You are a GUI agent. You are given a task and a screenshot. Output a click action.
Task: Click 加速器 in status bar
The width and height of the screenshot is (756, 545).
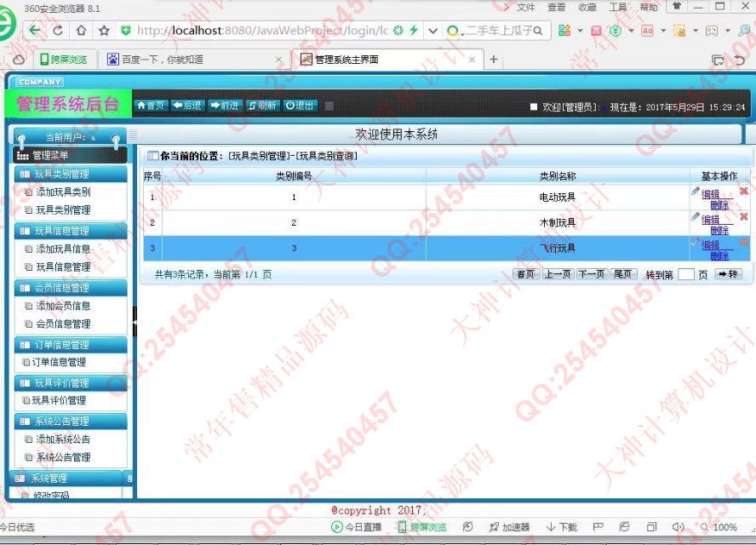tap(510, 527)
